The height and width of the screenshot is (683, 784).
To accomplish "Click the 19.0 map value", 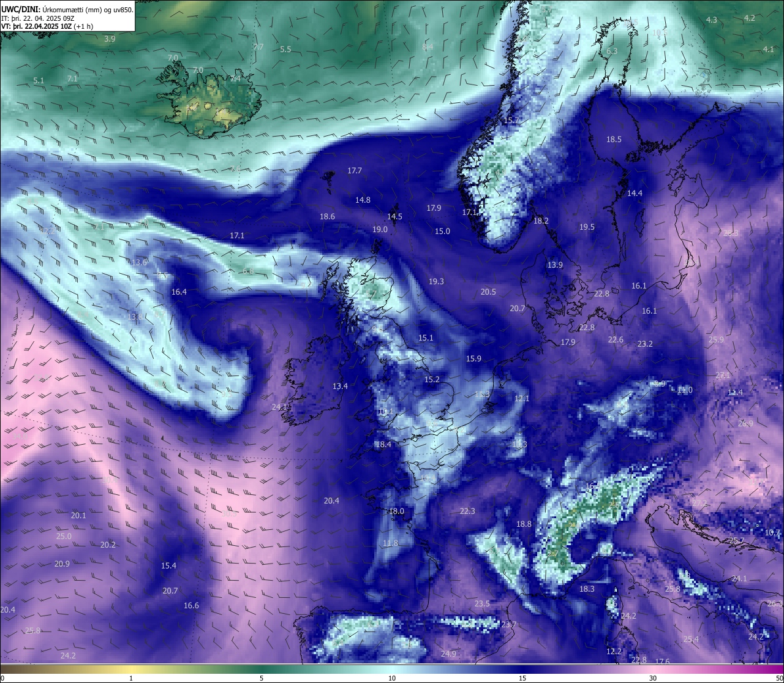I will point(380,230).
